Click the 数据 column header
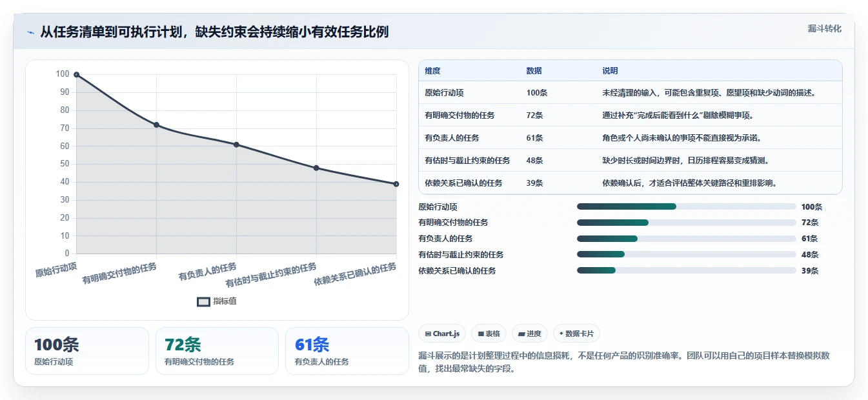Viewport: 868px width, 400px height. point(534,71)
